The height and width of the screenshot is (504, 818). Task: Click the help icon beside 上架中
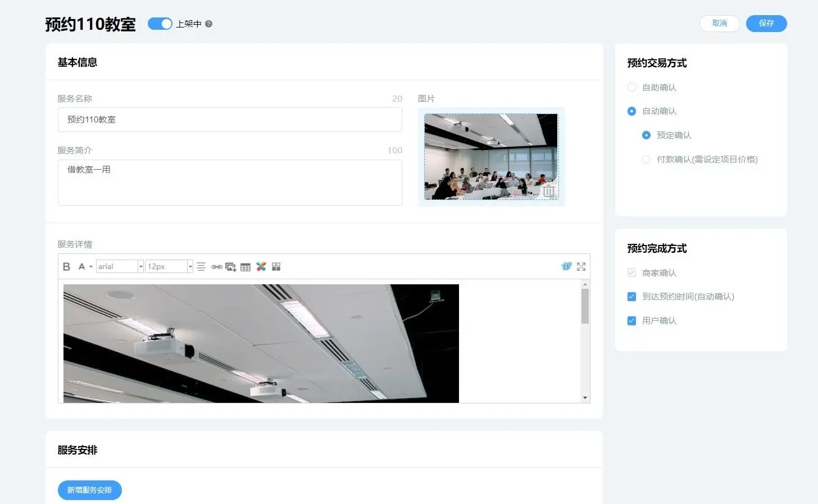209,24
